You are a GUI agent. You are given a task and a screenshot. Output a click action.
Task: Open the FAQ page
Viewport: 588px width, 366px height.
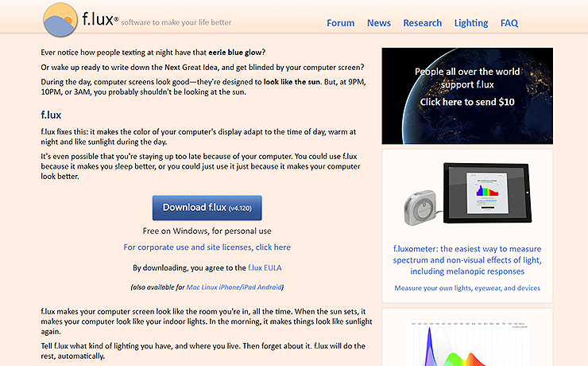509,23
